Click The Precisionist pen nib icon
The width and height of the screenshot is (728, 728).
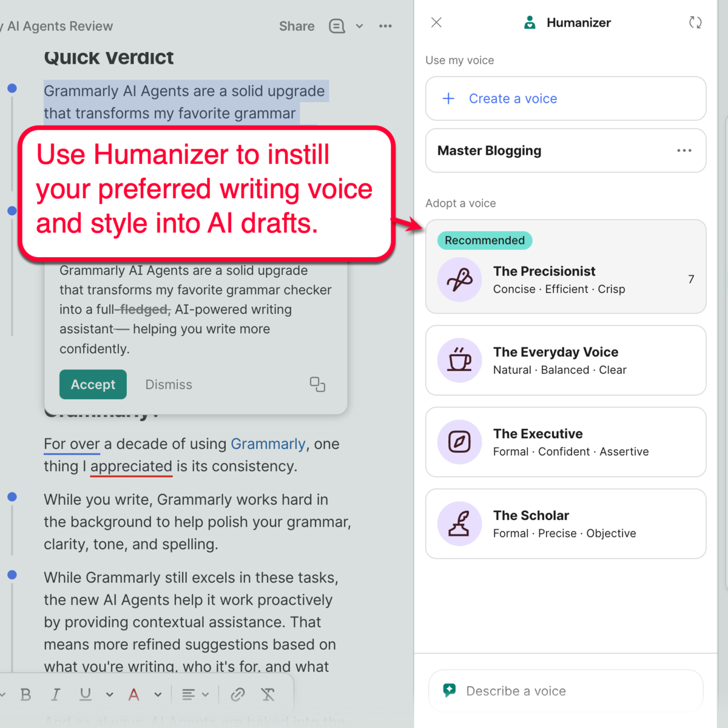[460, 280]
